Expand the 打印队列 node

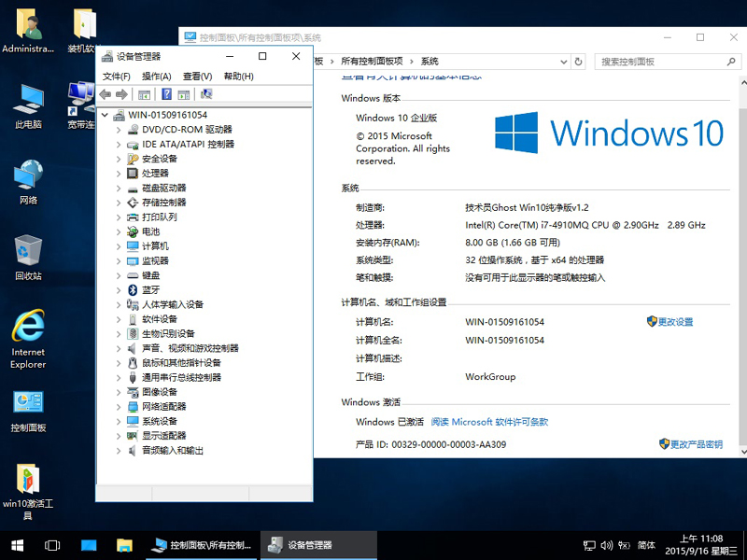[119, 217]
